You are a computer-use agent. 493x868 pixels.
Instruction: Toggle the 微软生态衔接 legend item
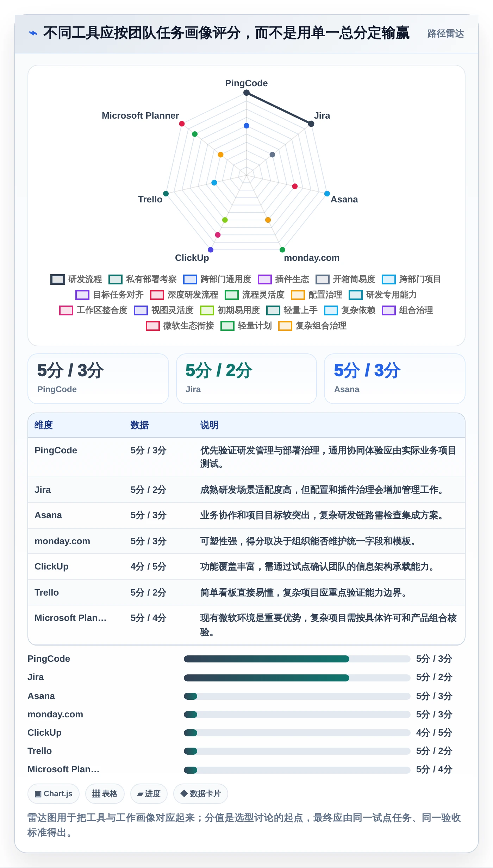pos(180,326)
